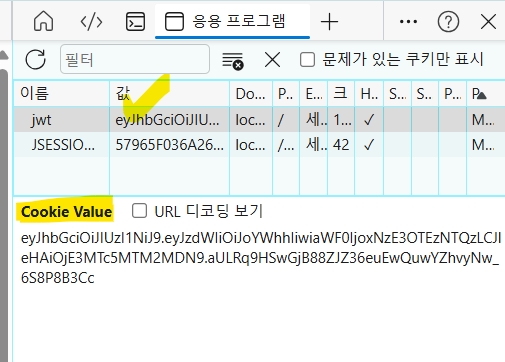Sort by 값 column header
This screenshot has width=505, height=362.
tap(170, 93)
